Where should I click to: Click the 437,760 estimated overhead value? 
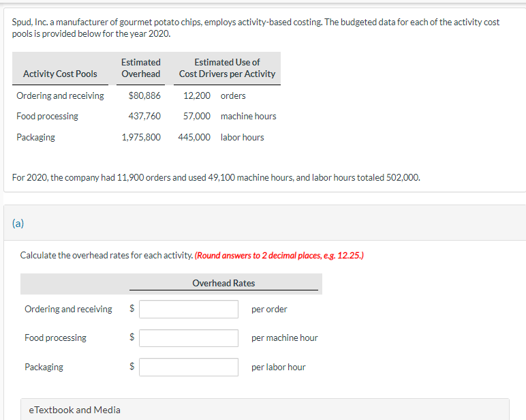pos(144,116)
